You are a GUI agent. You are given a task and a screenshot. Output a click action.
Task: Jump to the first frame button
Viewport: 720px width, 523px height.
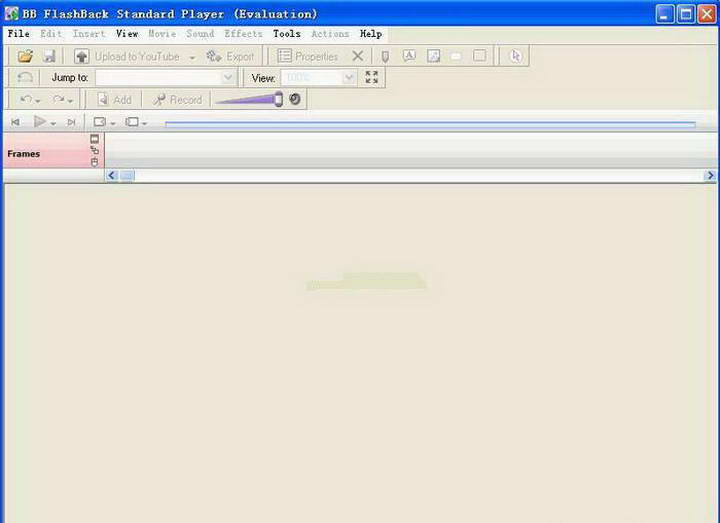point(16,122)
